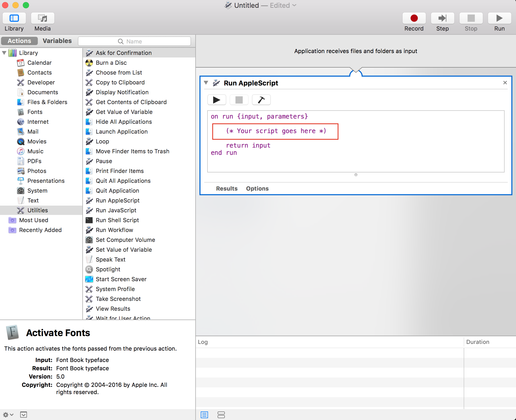Viewport: 516px width, 420px height.
Task: Click the Log column header
Action: point(329,342)
